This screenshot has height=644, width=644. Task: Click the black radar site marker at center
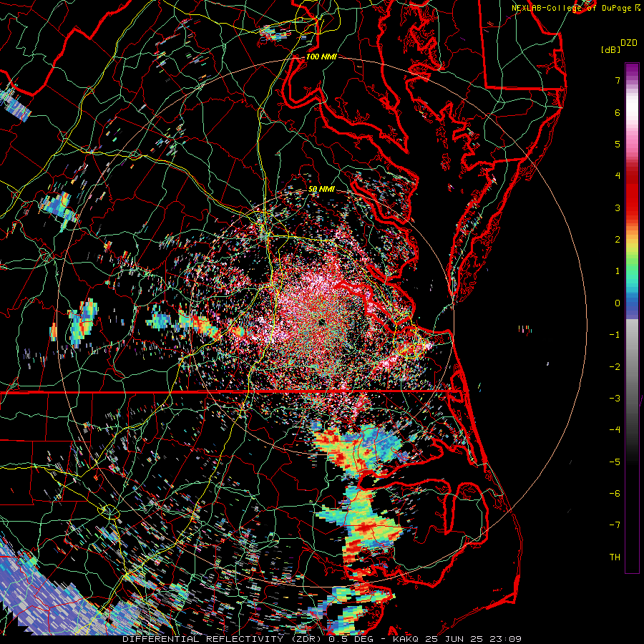[321, 322]
